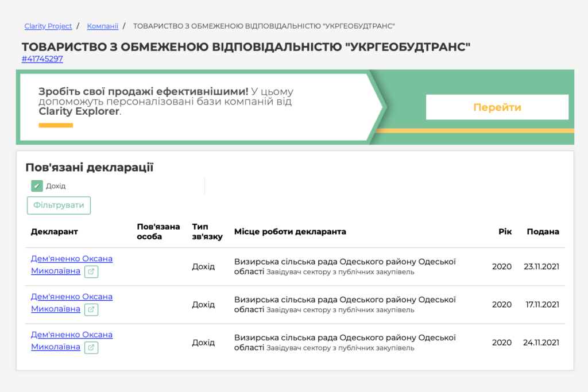Click the Перейти banner button
This screenshot has width=588, height=392.
(497, 107)
